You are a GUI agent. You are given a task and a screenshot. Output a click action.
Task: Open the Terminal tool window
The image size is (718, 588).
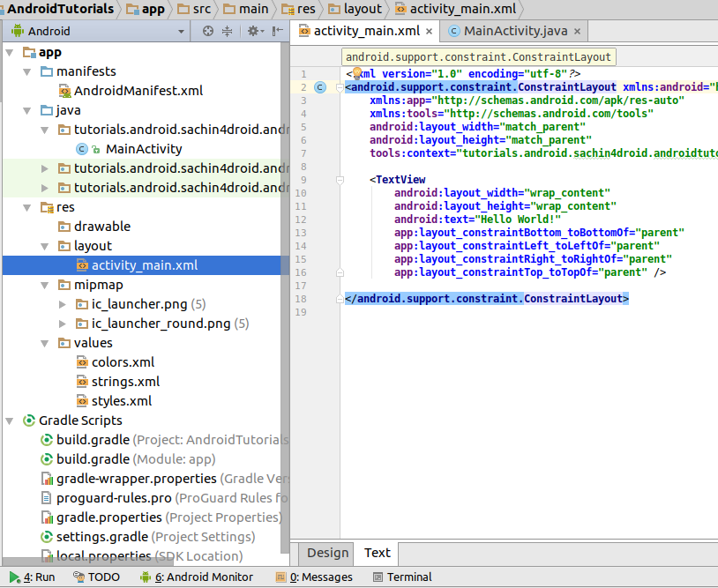pyautogui.click(x=402, y=577)
